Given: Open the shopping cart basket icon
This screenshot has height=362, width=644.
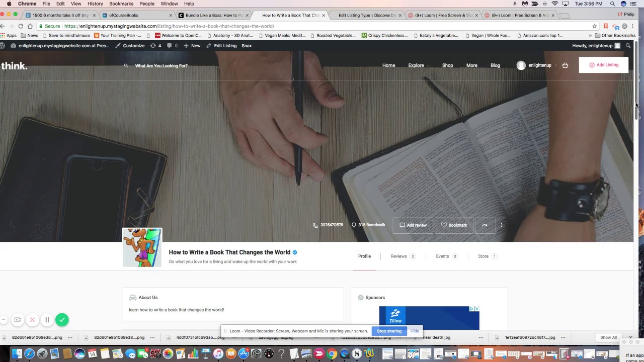Looking at the screenshot, I should point(565,65).
